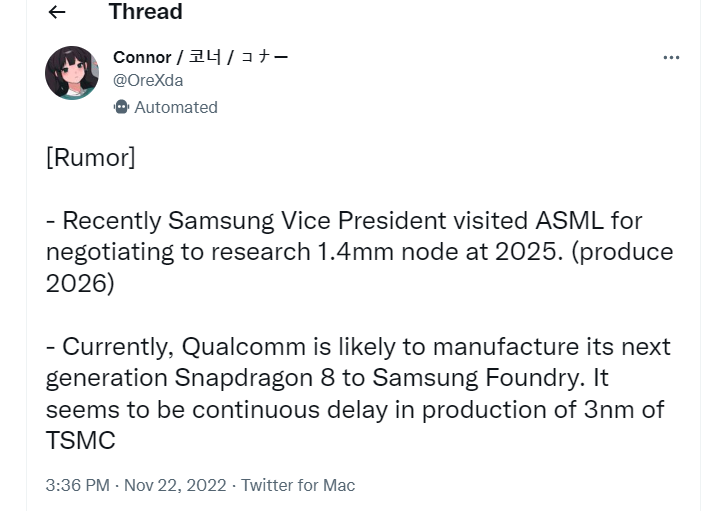This screenshot has width=723, height=511.
Task: Open the @OreXda handle link
Action: [148, 81]
